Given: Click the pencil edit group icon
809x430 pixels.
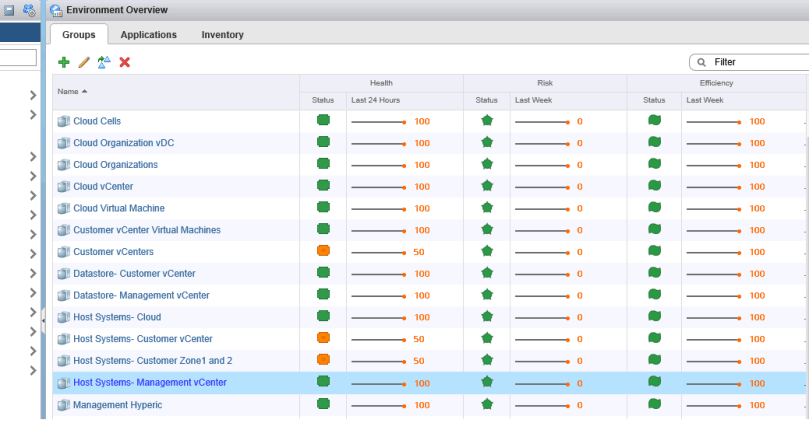Looking at the screenshot, I should [x=84, y=62].
